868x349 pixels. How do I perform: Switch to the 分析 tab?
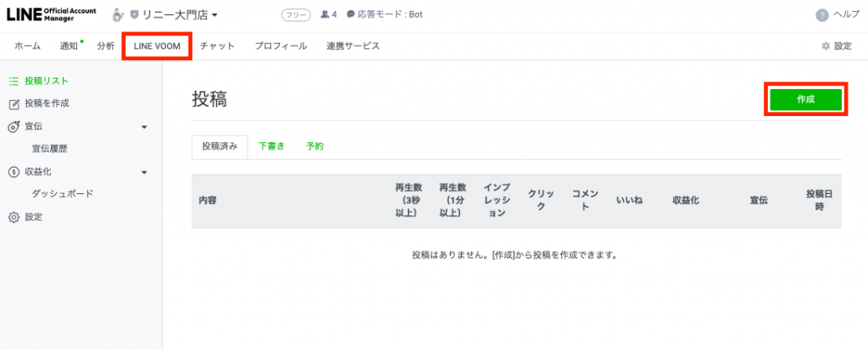pos(105,47)
